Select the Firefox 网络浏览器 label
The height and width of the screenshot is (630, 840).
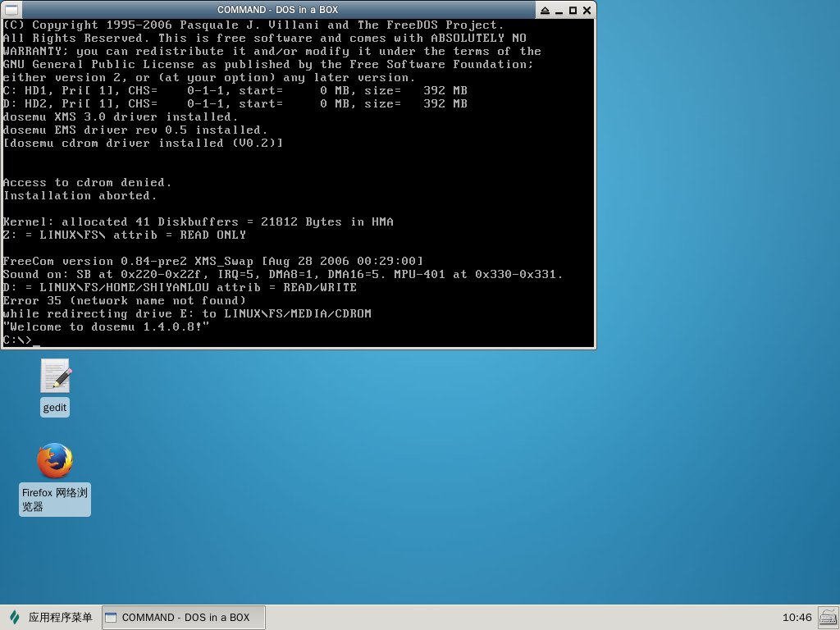[x=55, y=500]
